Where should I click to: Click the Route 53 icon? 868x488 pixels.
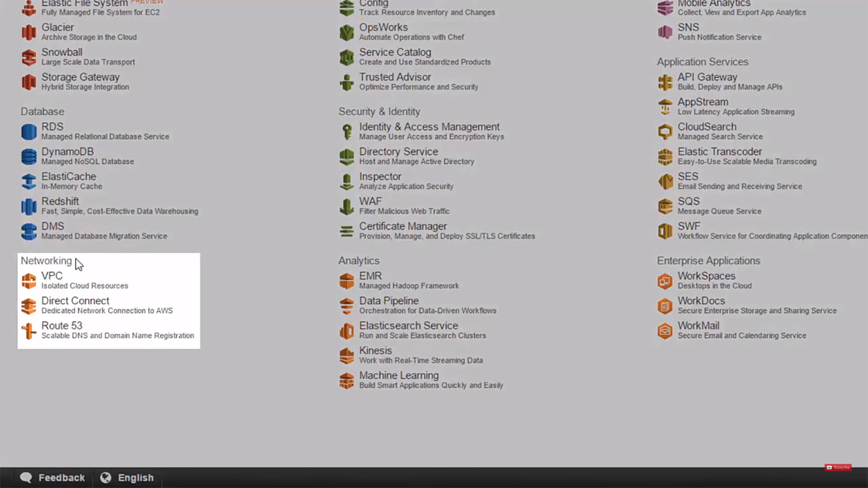pos(29,331)
